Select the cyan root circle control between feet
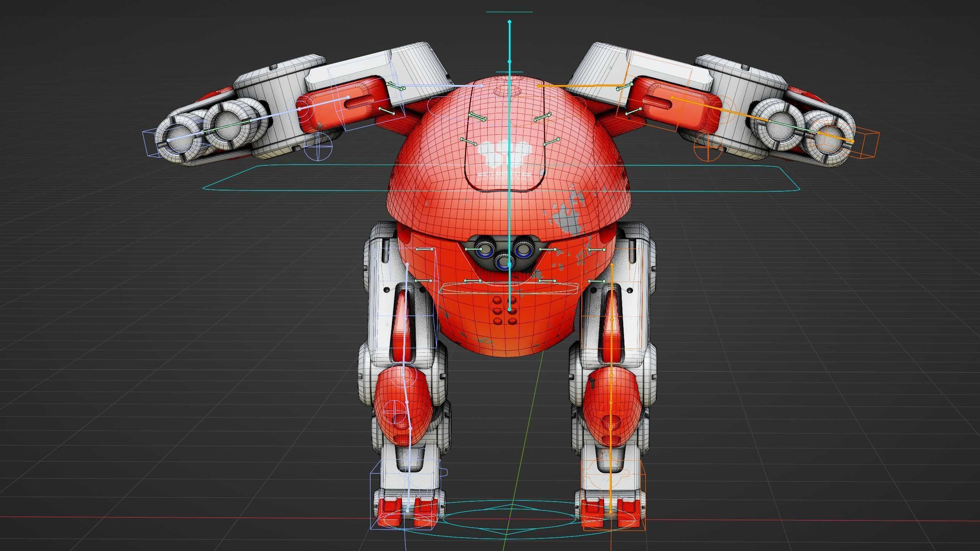This screenshot has width=980, height=551. point(510,519)
